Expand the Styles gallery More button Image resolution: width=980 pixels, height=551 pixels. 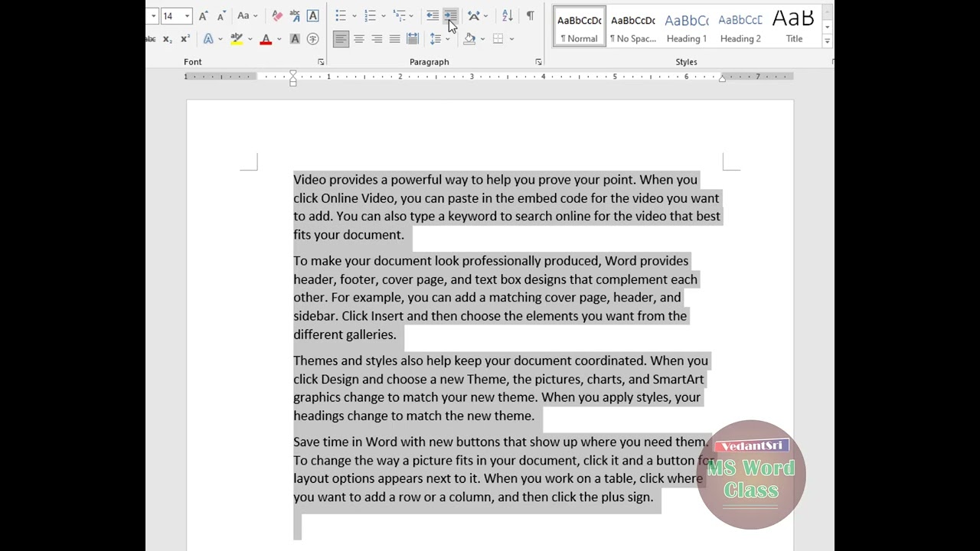click(x=827, y=41)
